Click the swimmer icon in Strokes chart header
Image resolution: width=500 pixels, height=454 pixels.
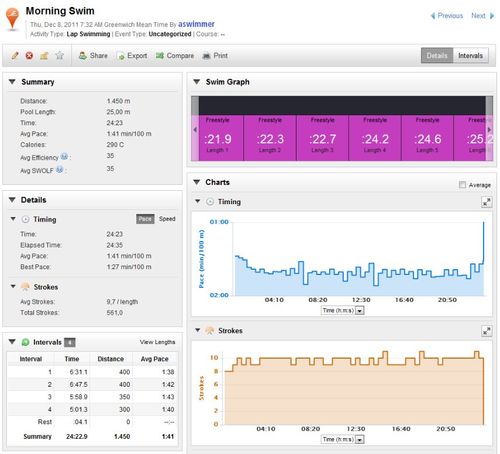click(210, 331)
